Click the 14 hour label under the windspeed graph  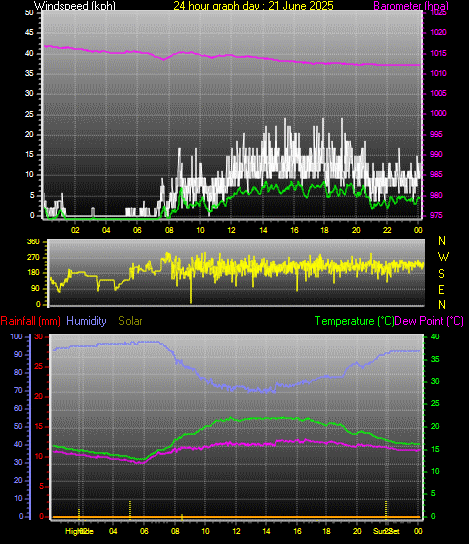coord(263,230)
